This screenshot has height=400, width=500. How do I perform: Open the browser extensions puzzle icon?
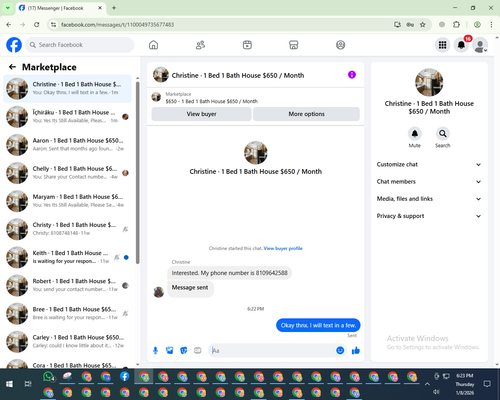point(456,24)
